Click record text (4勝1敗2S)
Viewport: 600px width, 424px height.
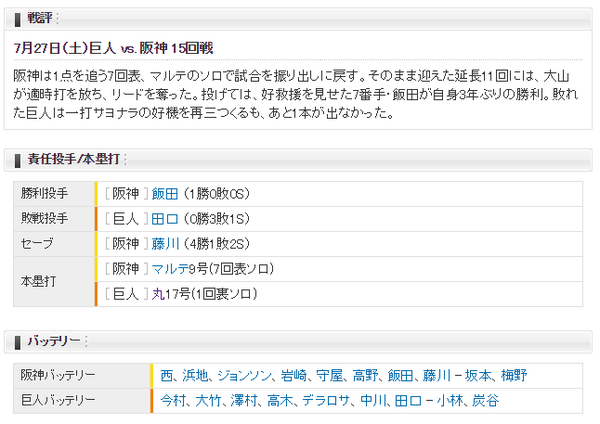(x=217, y=244)
